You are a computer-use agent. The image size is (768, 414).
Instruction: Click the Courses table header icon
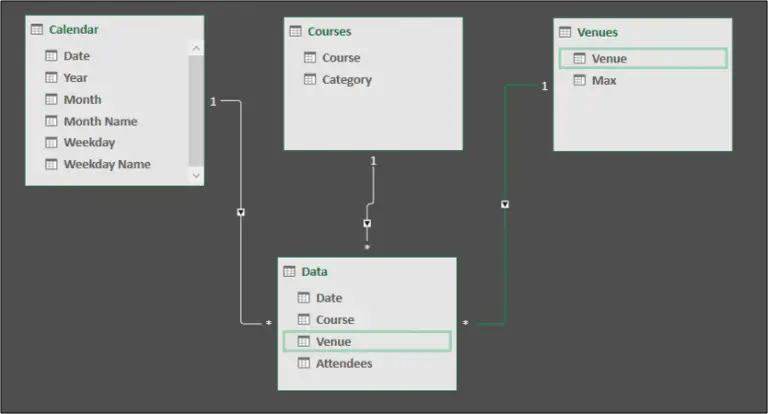tap(296, 31)
